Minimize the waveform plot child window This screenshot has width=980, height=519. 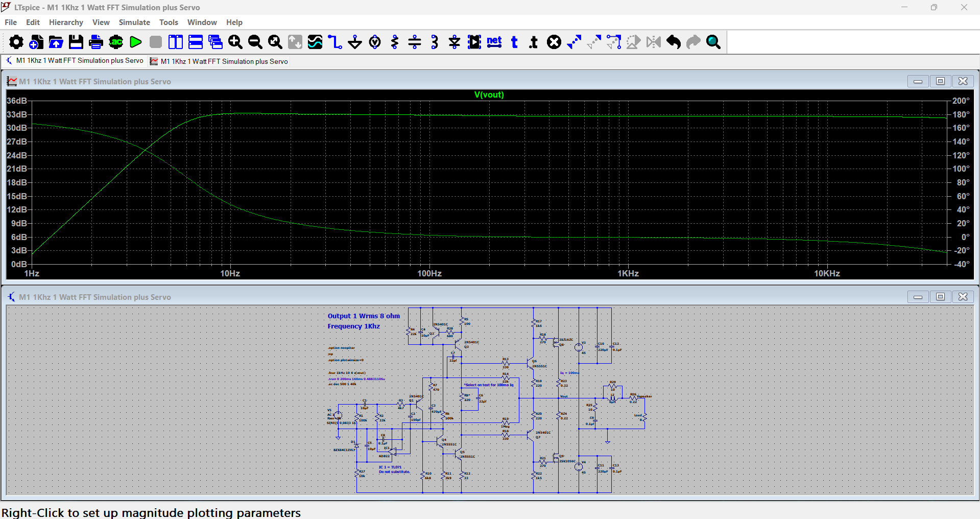click(x=918, y=81)
